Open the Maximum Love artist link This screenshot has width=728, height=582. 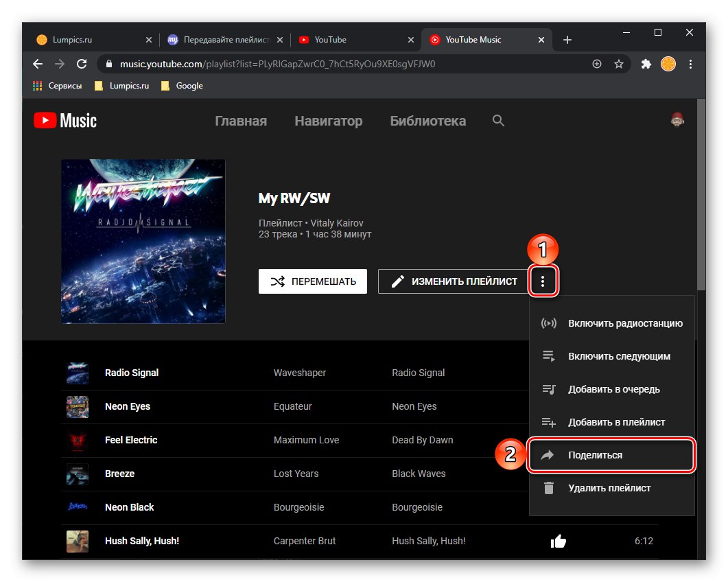click(x=307, y=440)
